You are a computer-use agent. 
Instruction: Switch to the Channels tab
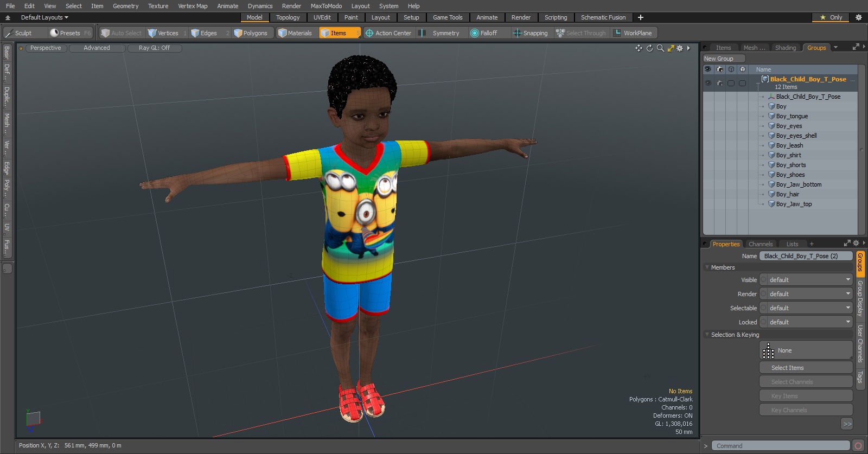click(760, 244)
